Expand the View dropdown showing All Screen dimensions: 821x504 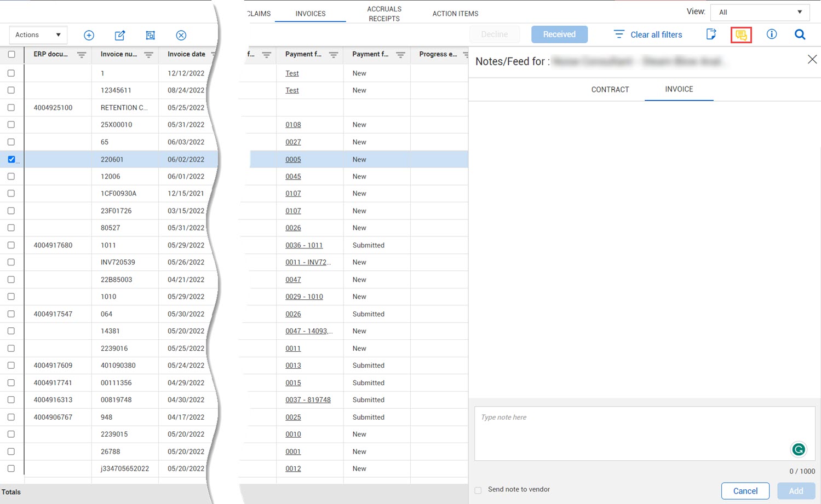pos(760,12)
